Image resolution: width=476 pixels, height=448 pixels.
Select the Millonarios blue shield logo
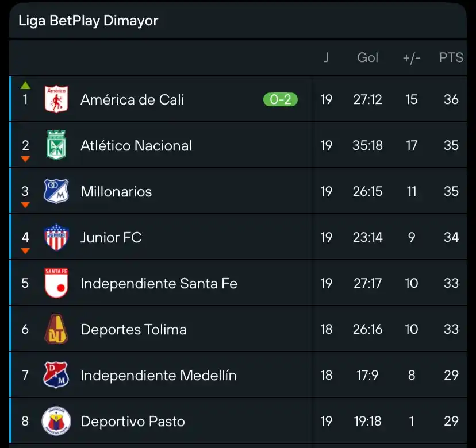click(x=56, y=191)
